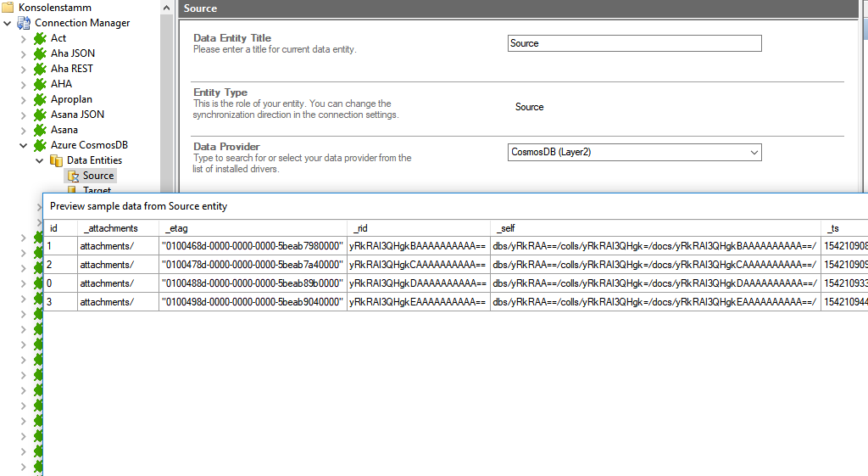Click the Azure CosmosDB connection icon

coord(40,145)
